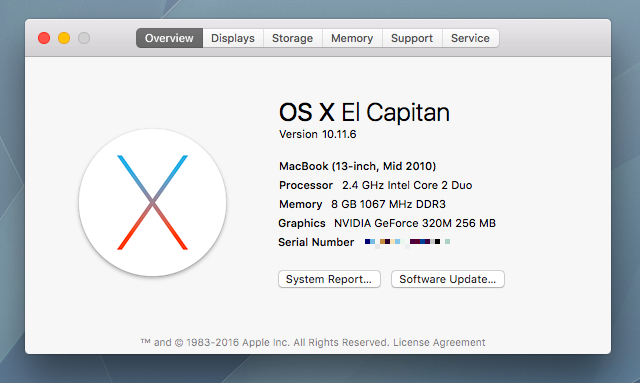Click NVIDIA GeForce 320M 256 MB value
Viewport: 640px width, 383px height.
coord(415,223)
